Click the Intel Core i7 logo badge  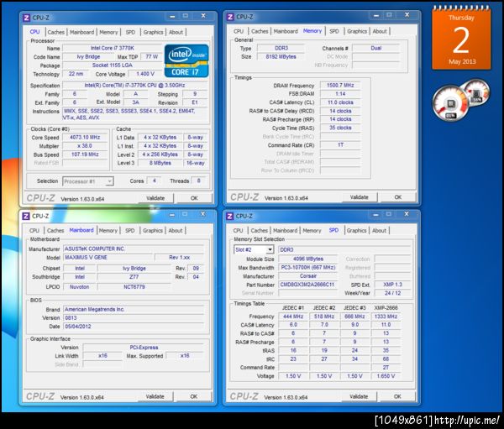click(186, 60)
